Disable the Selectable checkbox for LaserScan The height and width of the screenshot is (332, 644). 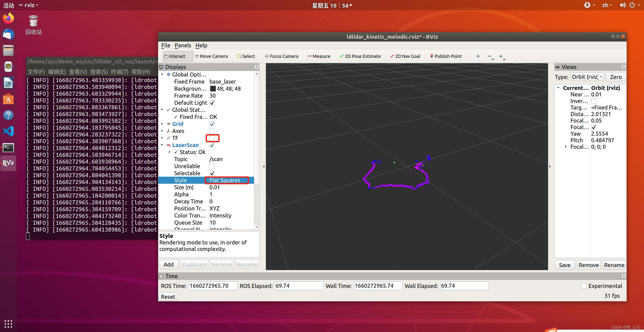(212, 173)
